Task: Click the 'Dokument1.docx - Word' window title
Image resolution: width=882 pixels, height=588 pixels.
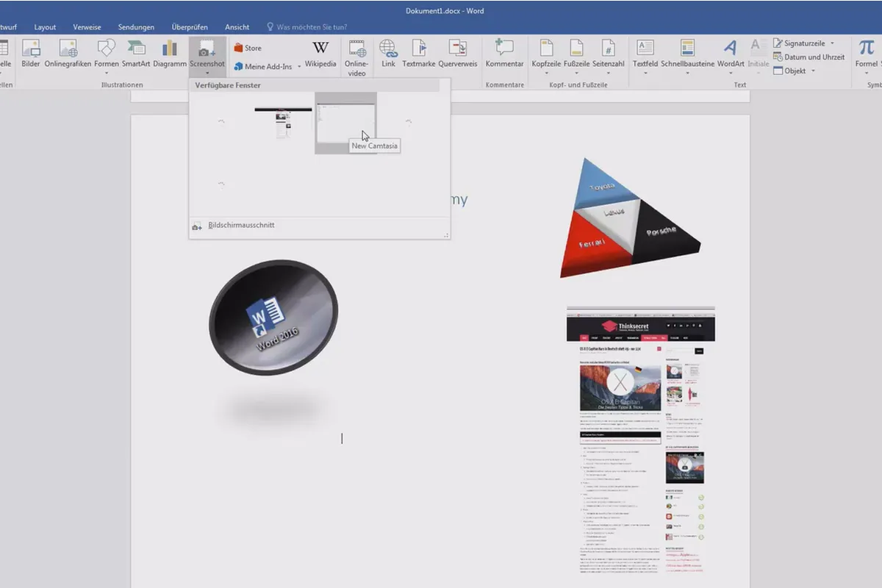Action: tap(445, 10)
